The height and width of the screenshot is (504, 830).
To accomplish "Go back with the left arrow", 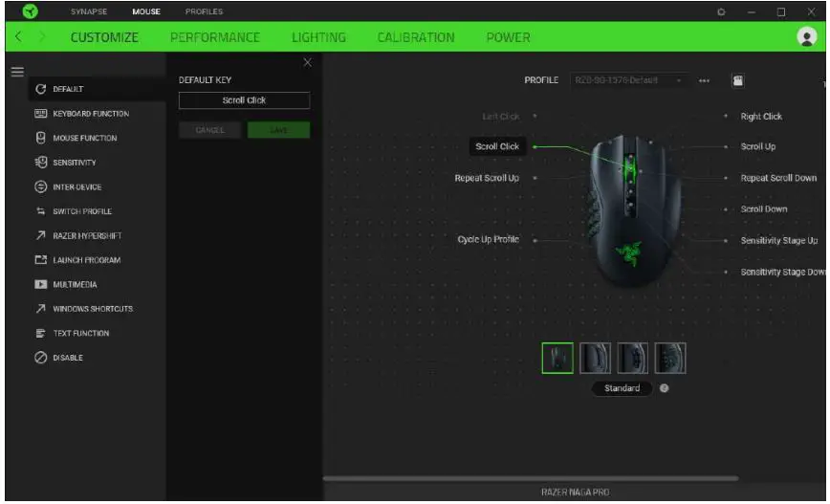I will (x=18, y=36).
